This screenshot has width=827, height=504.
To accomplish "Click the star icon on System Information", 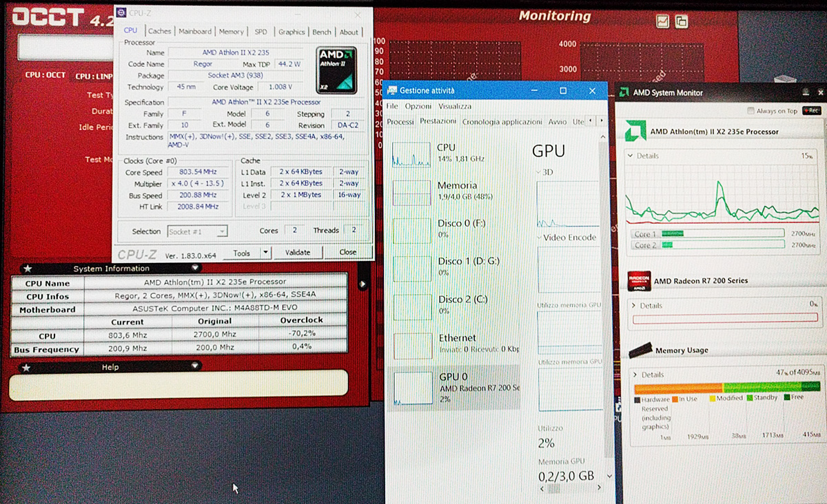I will 27,269.
